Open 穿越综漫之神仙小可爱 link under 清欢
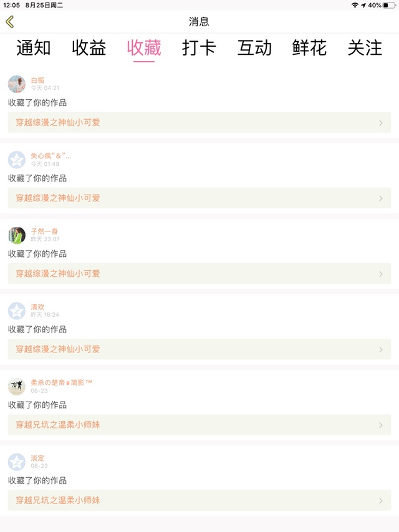The width and height of the screenshot is (399, 532). pyautogui.click(x=58, y=349)
